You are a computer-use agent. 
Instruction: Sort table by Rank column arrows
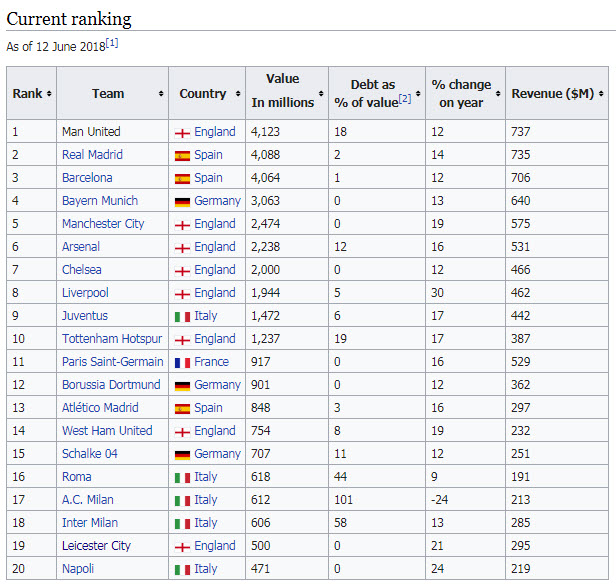[x=49, y=94]
